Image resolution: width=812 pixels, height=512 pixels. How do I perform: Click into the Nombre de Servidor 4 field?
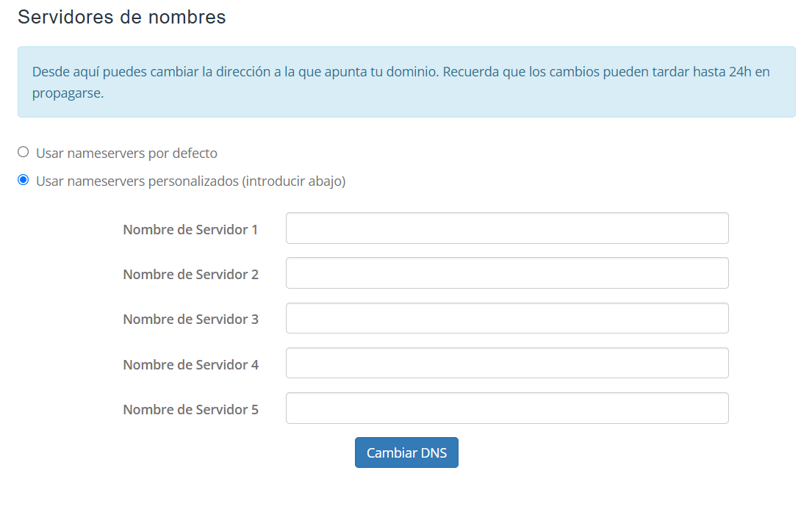pos(507,363)
